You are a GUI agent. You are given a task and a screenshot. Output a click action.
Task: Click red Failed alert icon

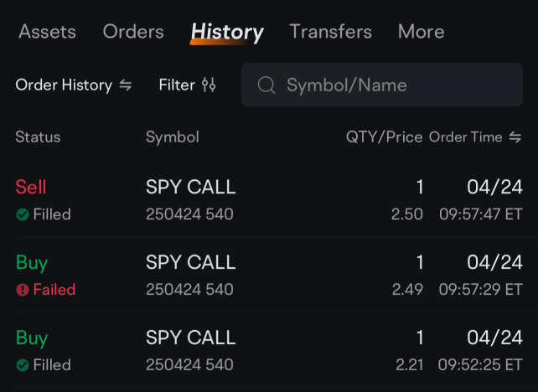click(23, 290)
